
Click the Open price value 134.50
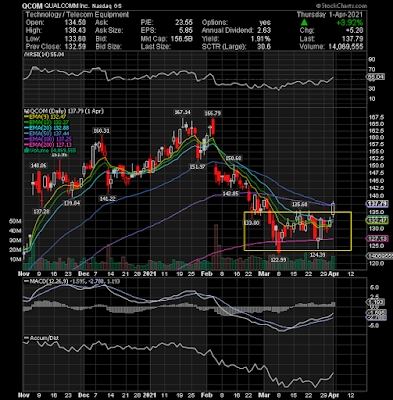tap(75, 22)
